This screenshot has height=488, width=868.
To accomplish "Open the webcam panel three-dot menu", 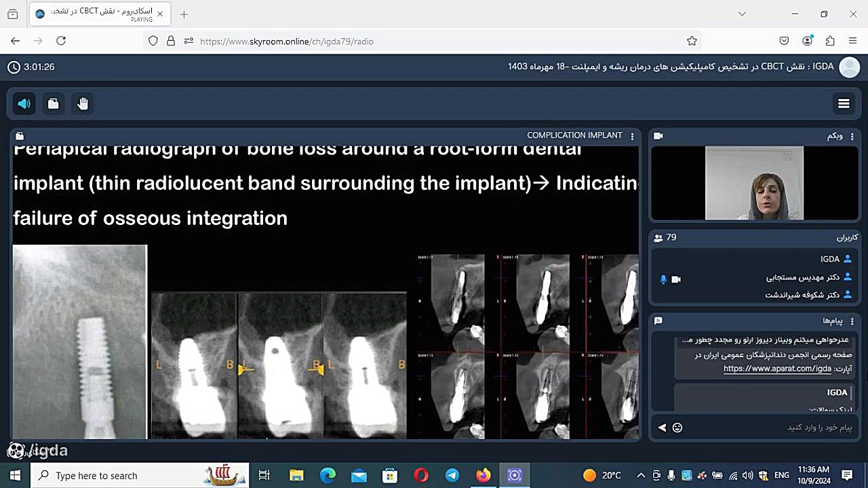I will coord(852,136).
